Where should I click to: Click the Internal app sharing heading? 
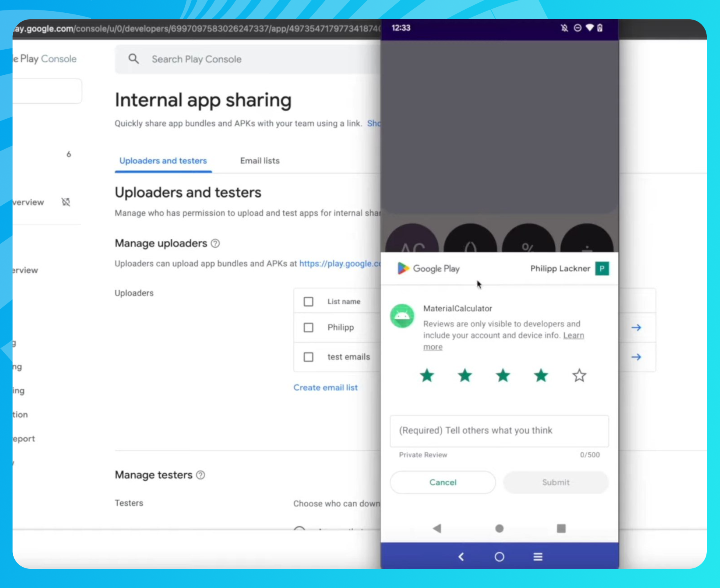click(x=203, y=100)
